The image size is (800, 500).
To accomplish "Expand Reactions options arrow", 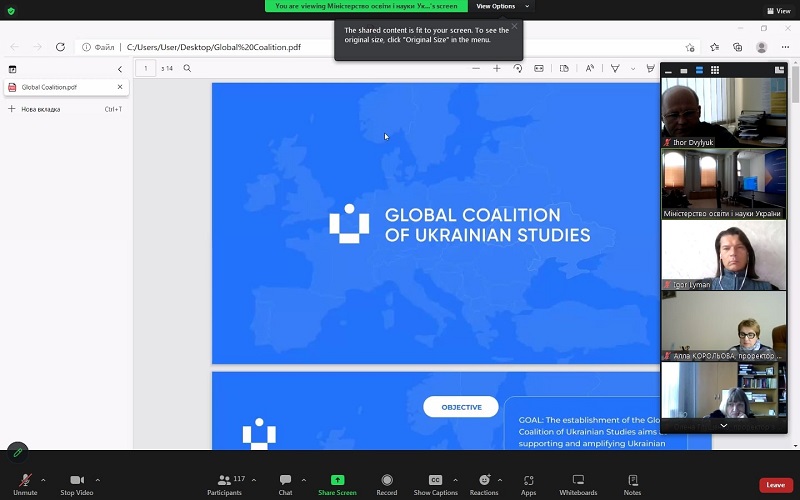I will [499, 480].
